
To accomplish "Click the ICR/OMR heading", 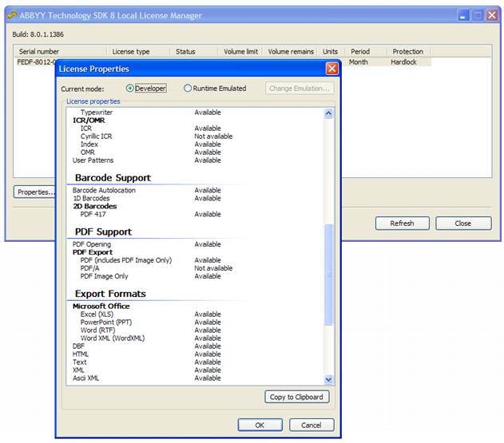I will pyautogui.click(x=89, y=121).
